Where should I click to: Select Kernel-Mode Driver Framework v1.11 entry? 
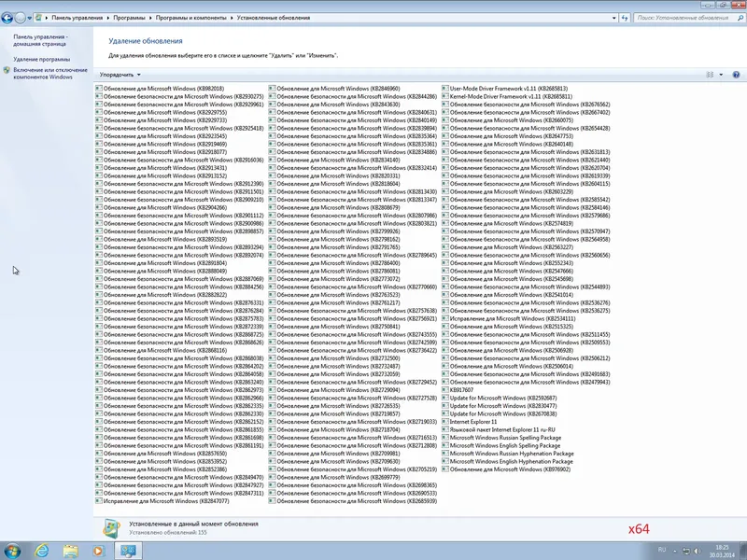tap(507, 96)
